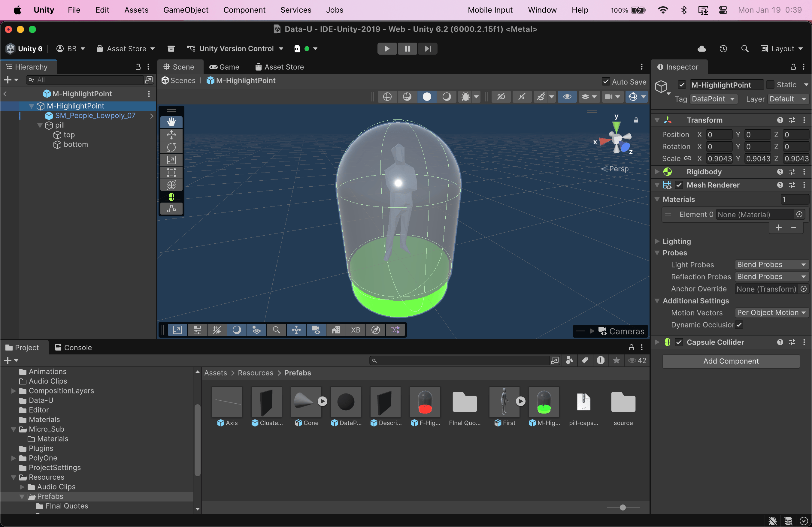Screen dimensions: 812x527
Task: Switch to the Game tab
Action: pyautogui.click(x=225, y=67)
